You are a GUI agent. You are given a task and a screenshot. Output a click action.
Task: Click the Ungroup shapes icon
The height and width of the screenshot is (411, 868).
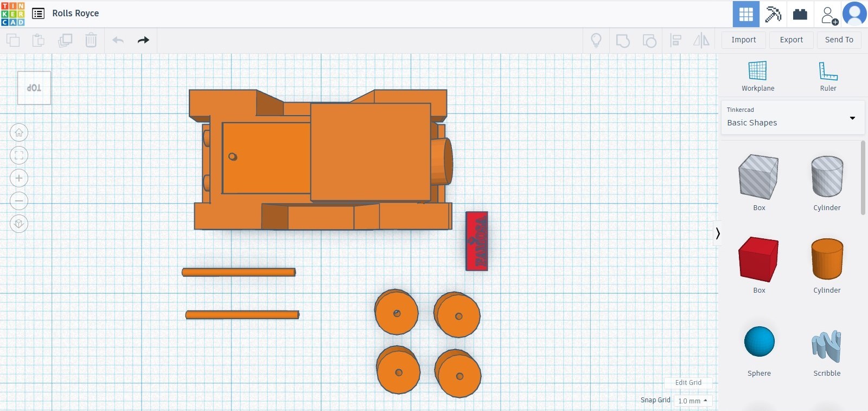[x=649, y=40]
